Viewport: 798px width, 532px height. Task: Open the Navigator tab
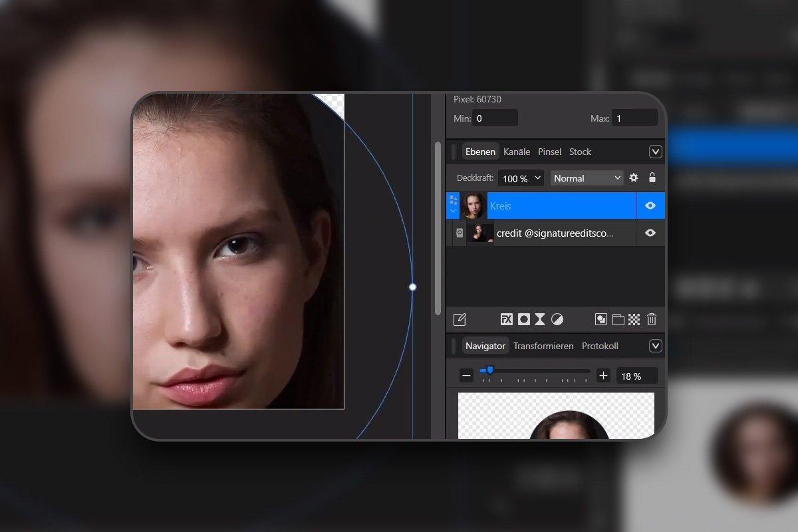point(485,346)
